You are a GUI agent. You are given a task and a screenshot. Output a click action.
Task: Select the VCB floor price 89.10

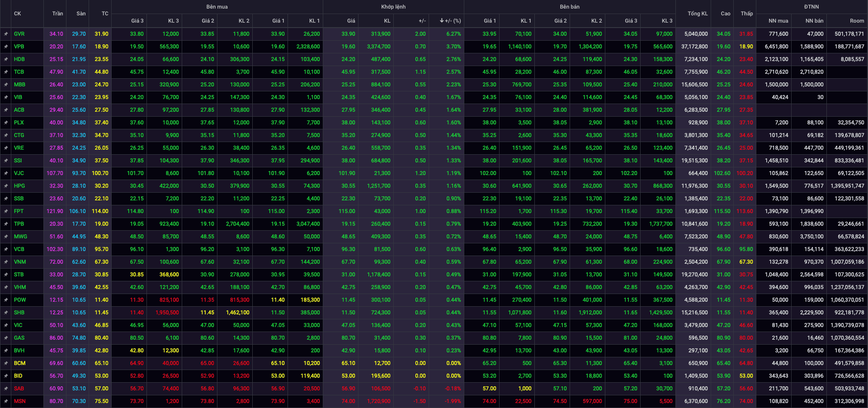[x=79, y=249]
